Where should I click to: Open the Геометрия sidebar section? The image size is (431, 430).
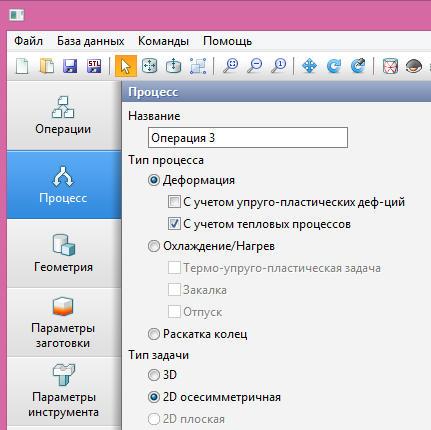coord(63,253)
